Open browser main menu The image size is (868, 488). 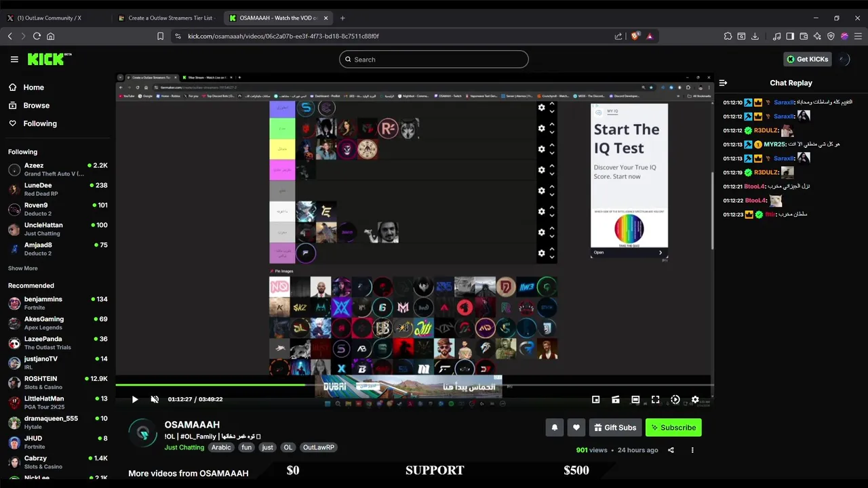pyautogui.click(x=858, y=36)
